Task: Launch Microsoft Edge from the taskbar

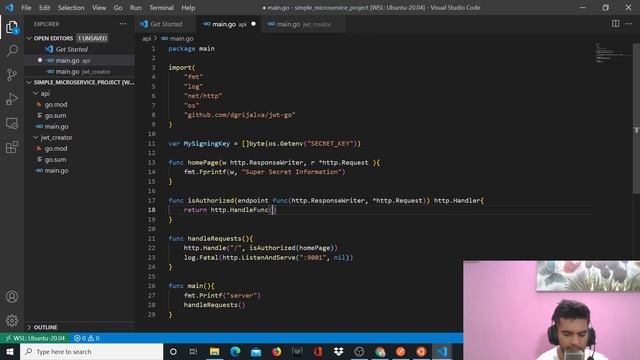Action: pos(235,351)
